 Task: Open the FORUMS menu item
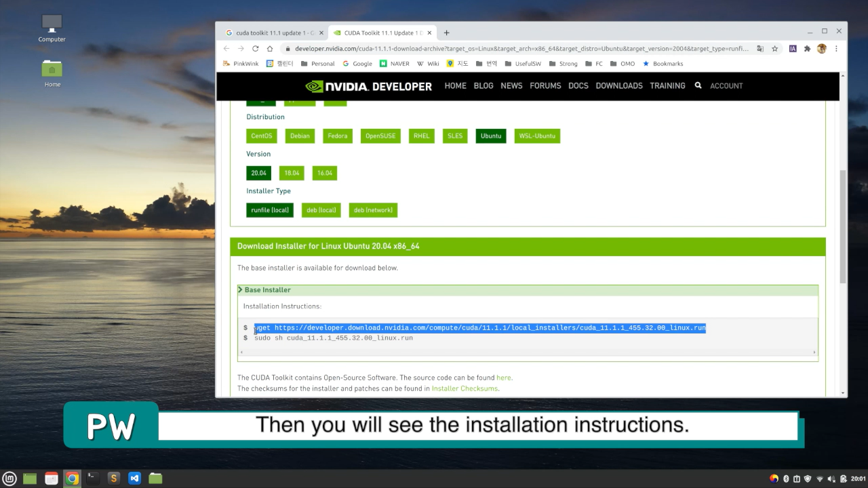[x=545, y=86]
